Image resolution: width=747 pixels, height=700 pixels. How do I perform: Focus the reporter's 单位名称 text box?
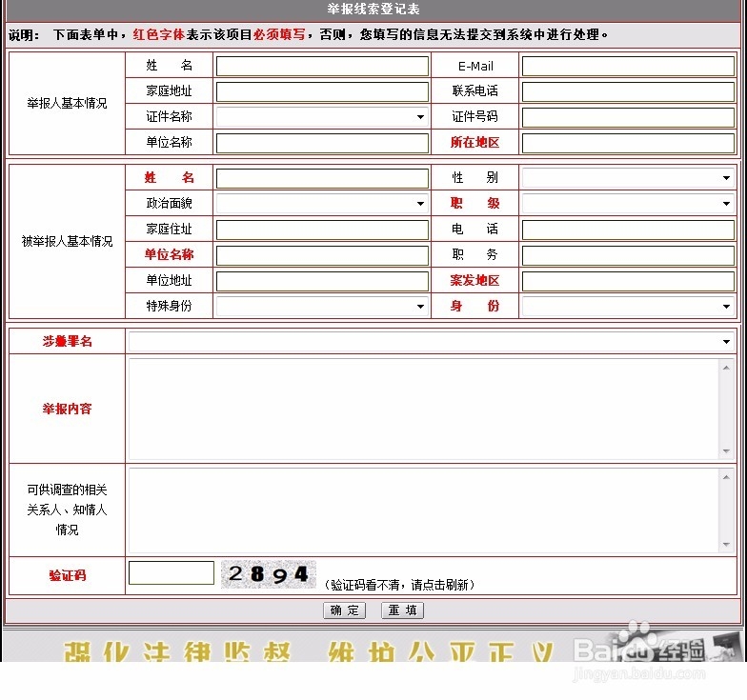pos(322,143)
